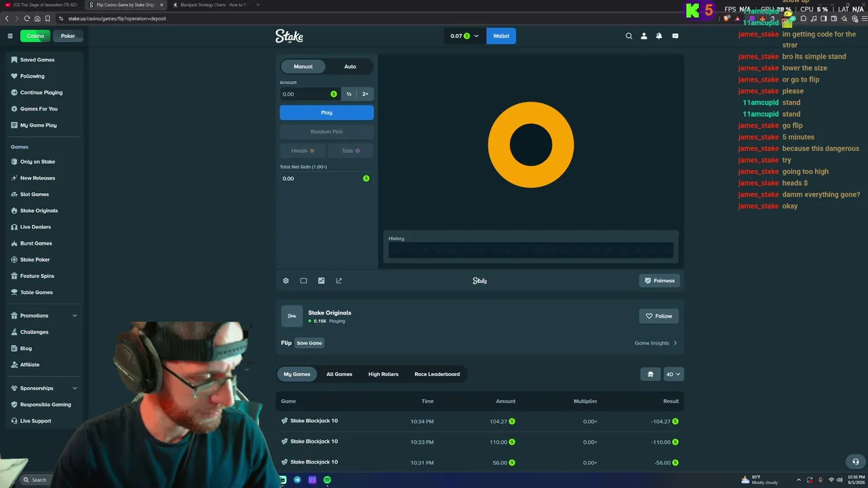868x488 pixels.
Task: Expand Game Insights
Action: [656, 343]
